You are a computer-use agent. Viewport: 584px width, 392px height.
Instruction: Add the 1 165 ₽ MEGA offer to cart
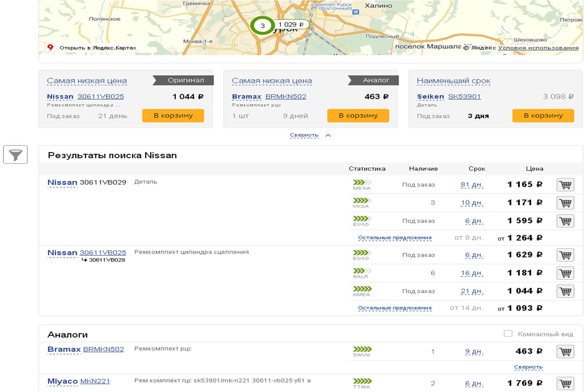(x=565, y=185)
